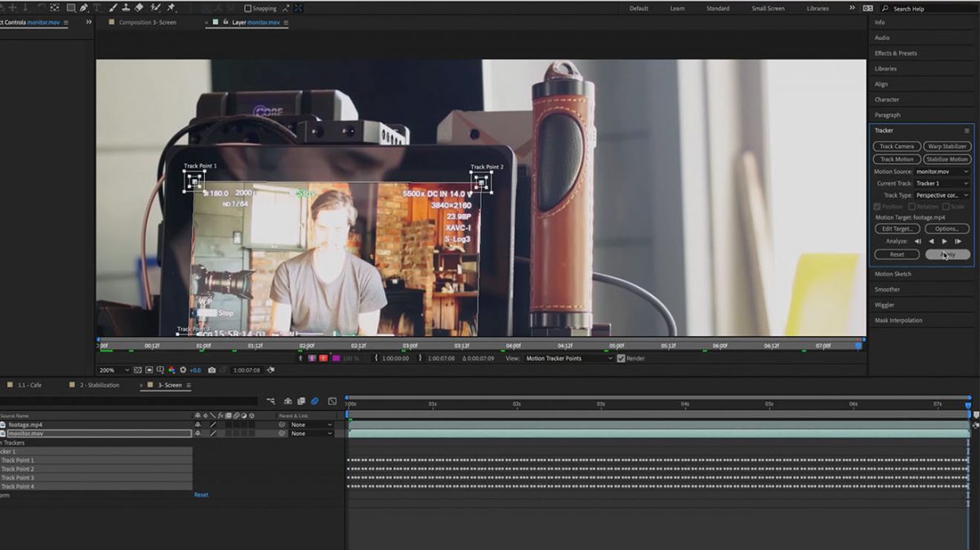The image size is (980, 550).
Task: Click the snapshot camera icon below viewer
Action: pos(212,370)
